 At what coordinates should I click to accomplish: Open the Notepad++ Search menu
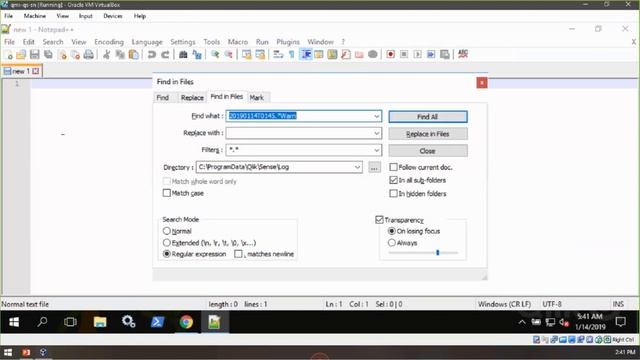pyautogui.click(x=53, y=42)
